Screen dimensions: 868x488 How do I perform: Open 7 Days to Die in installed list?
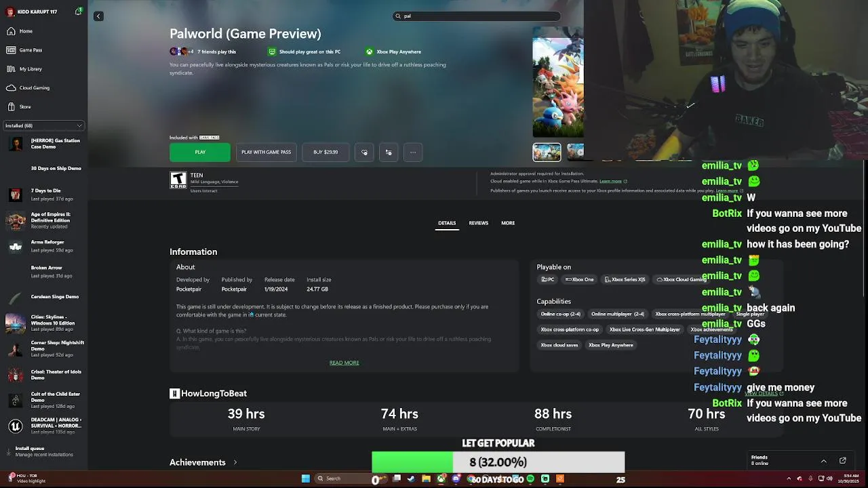click(43, 195)
